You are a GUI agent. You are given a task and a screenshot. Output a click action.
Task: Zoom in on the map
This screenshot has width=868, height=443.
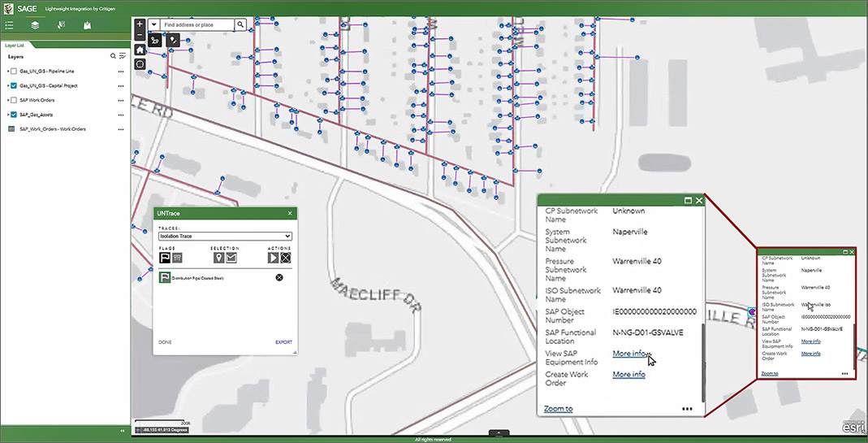[140, 24]
